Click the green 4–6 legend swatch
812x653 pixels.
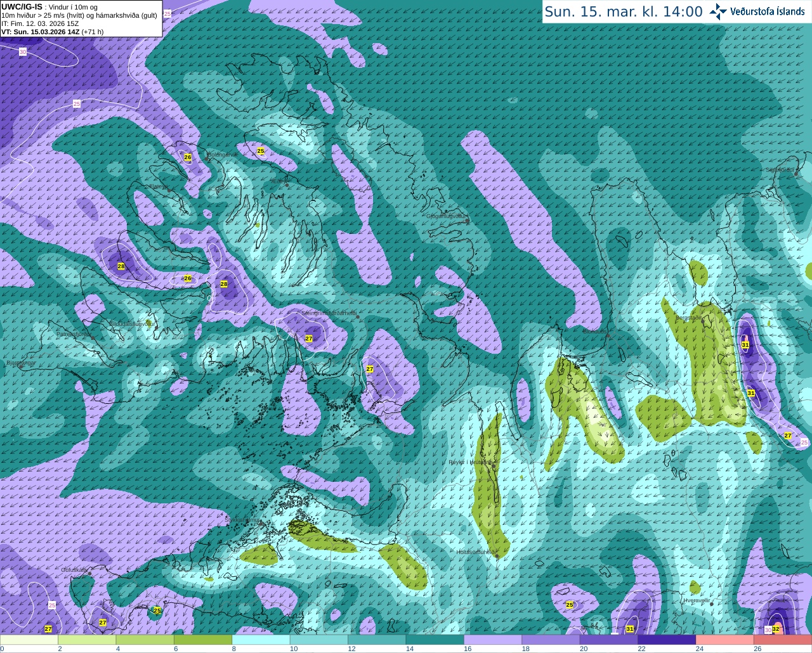click(x=145, y=640)
